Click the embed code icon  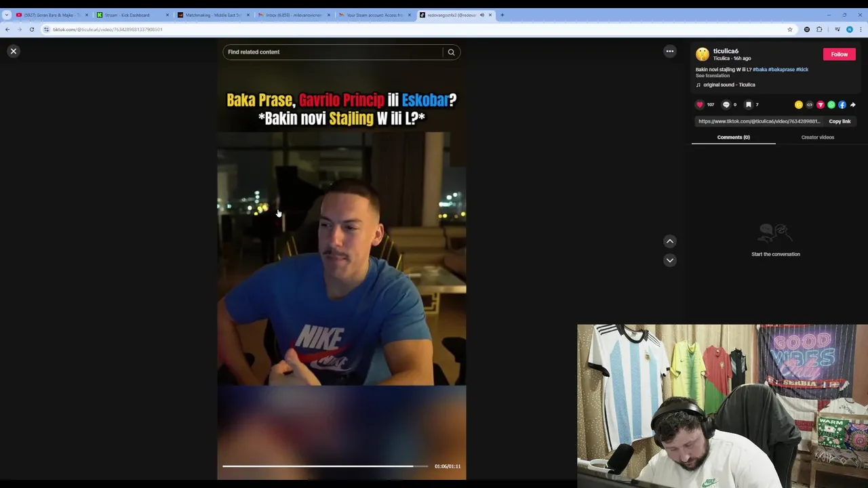pos(809,105)
